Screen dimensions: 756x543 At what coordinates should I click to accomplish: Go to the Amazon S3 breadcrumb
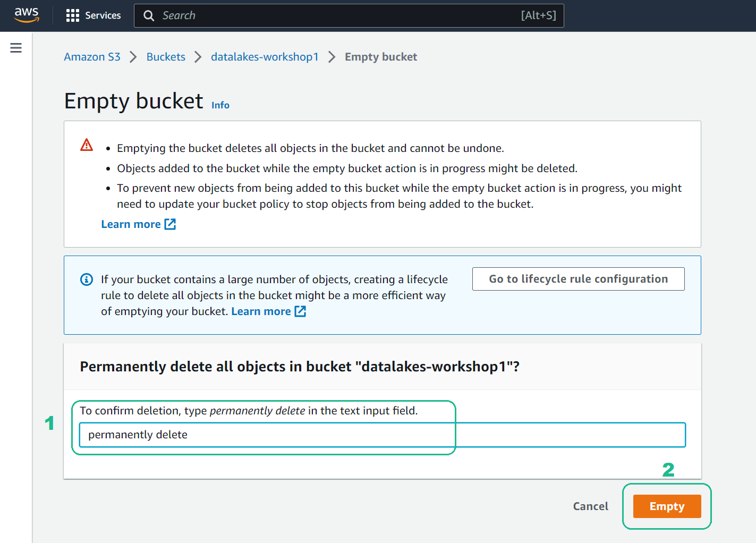(x=92, y=57)
